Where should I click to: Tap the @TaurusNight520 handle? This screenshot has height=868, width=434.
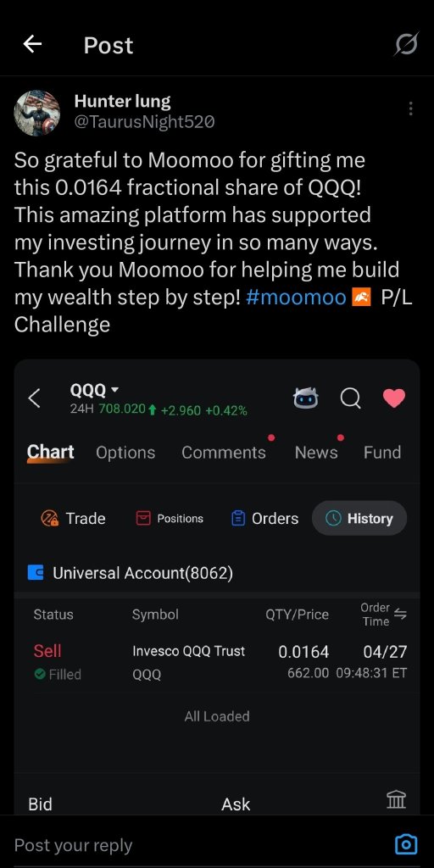click(144, 121)
